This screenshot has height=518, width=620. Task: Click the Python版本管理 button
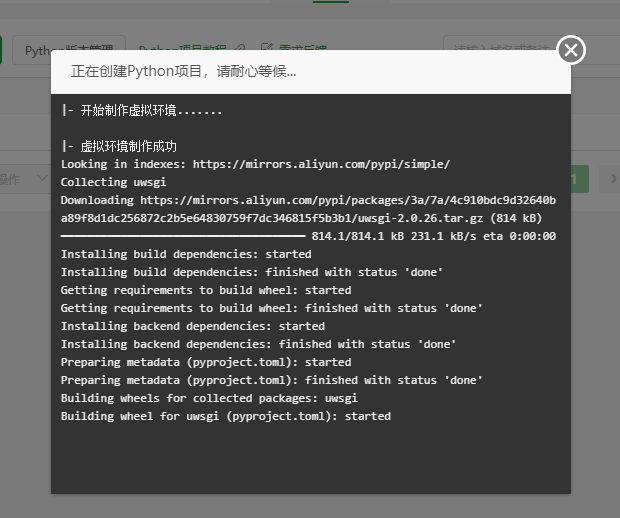[69, 50]
